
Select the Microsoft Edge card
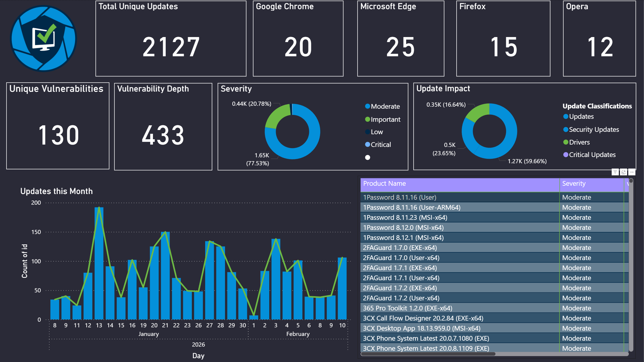[x=401, y=39]
